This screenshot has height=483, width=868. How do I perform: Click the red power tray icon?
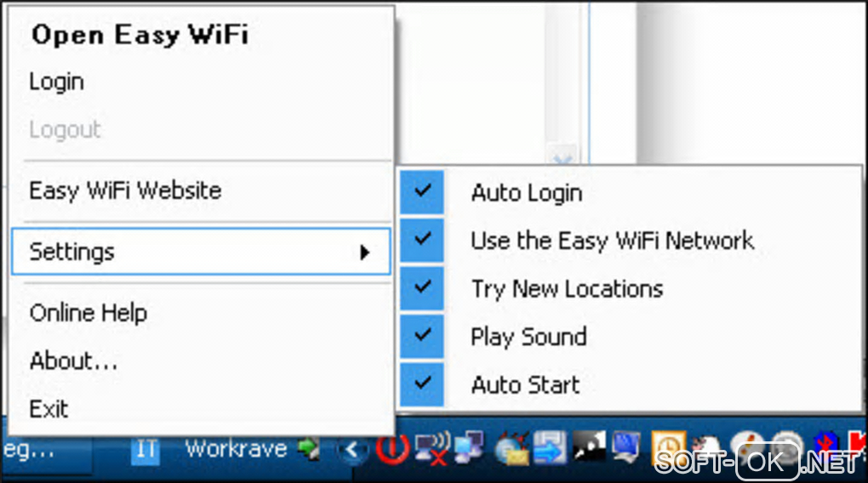point(392,449)
